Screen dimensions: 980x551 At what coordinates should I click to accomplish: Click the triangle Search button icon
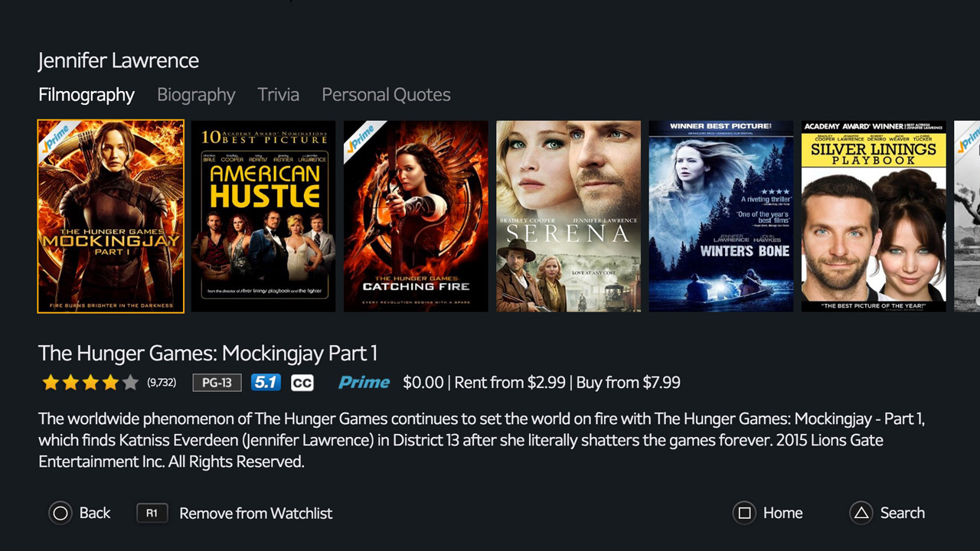861,513
